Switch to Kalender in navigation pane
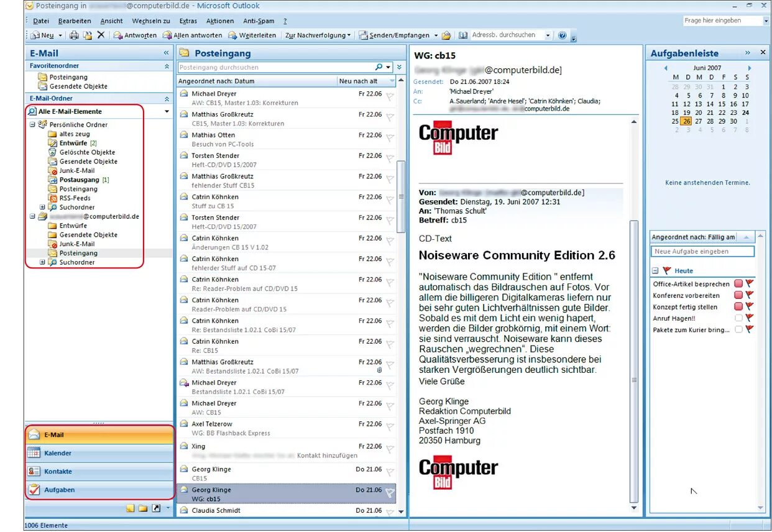This screenshot has height=532, width=772. click(99, 453)
